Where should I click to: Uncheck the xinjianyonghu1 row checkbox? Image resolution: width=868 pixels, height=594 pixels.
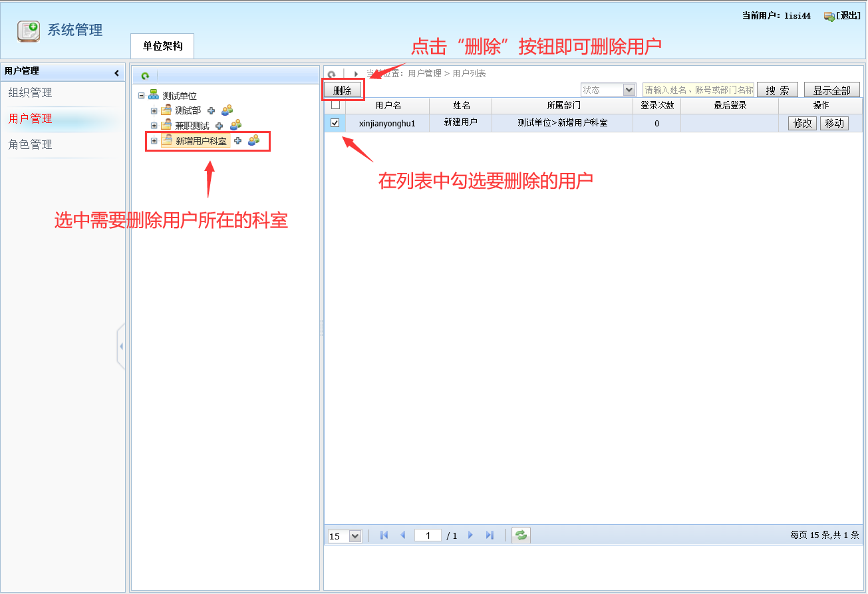[x=335, y=123]
